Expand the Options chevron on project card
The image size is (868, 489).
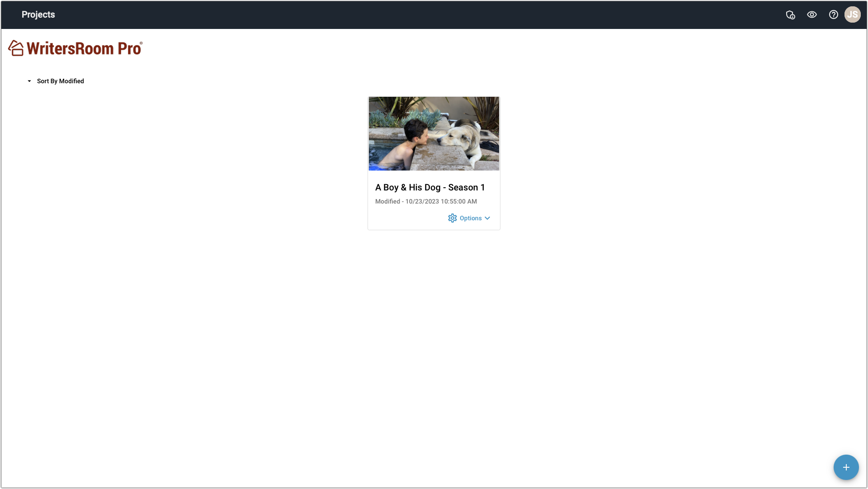point(487,218)
